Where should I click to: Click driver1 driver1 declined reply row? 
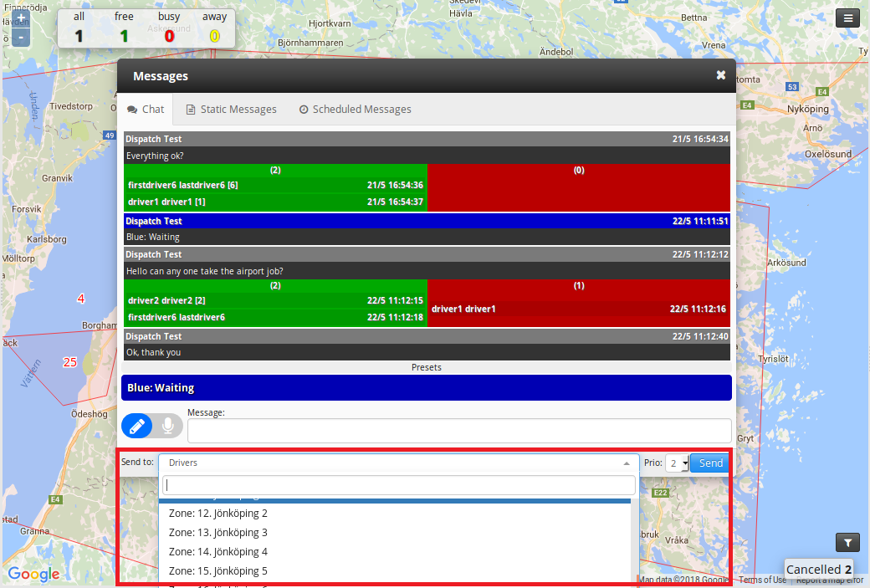click(x=579, y=309)
